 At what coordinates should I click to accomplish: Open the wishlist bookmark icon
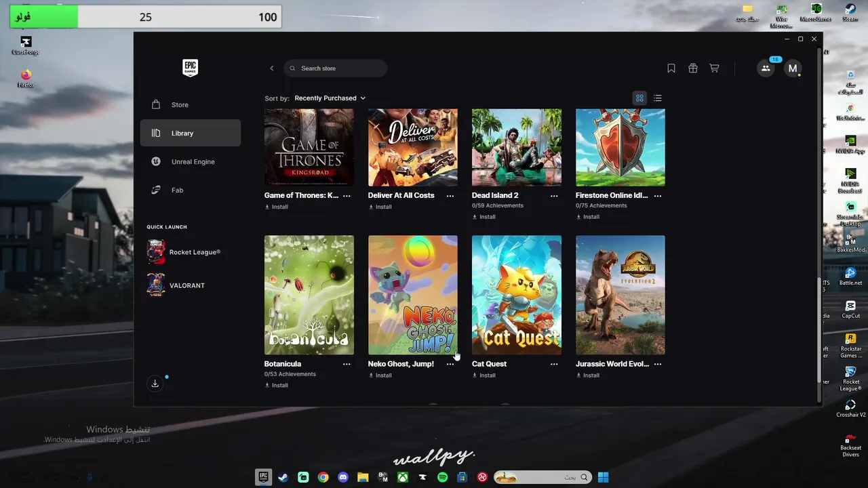pos(671,68)
